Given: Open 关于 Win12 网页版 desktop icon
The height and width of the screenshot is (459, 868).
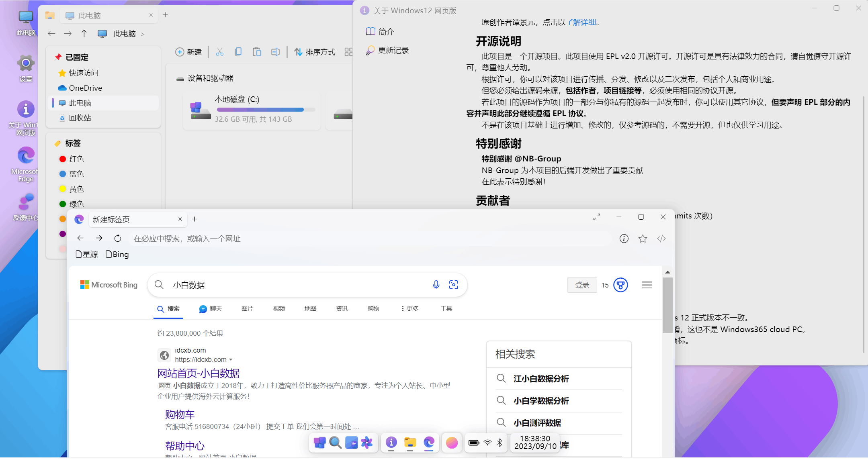Looking at the screenshot, I should 26,118.
